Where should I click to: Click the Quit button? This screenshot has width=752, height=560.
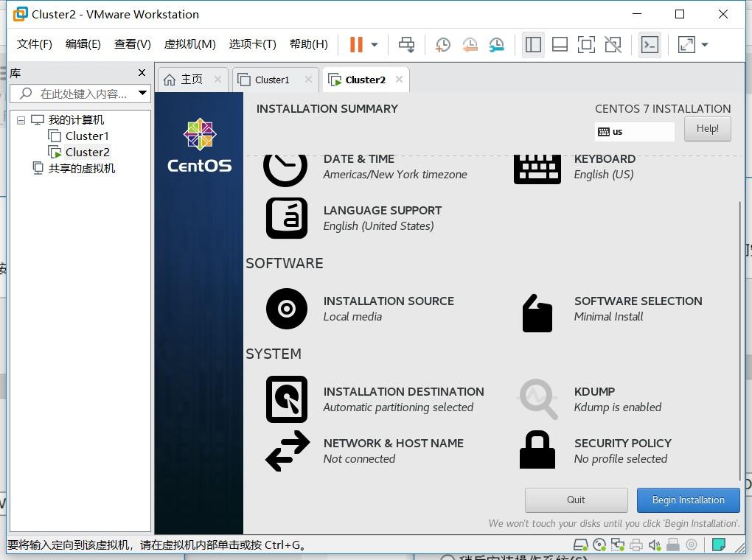click(x=576, y=500)
